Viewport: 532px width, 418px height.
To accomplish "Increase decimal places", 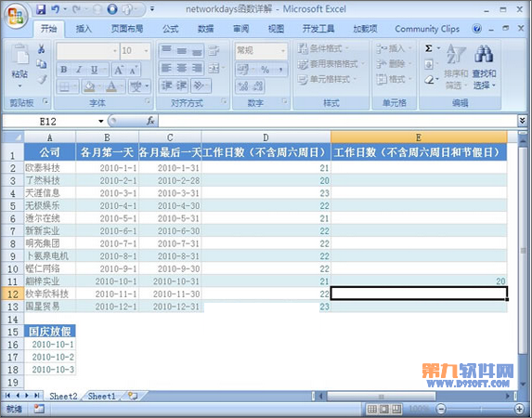I will [243, 85].
